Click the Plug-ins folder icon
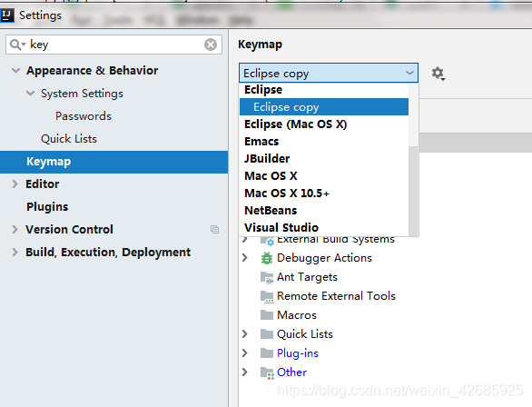Image resolution: width=532 pixels, height=407 pixels. point(267,353)
